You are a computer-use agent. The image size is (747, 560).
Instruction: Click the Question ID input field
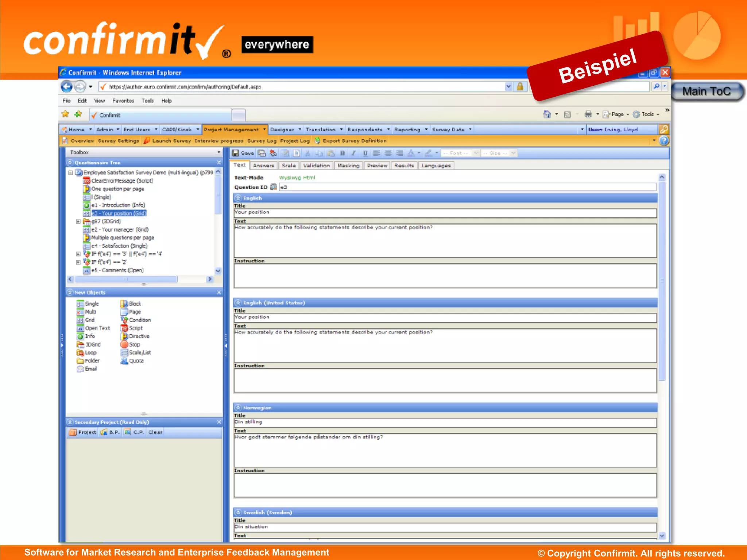468,187
